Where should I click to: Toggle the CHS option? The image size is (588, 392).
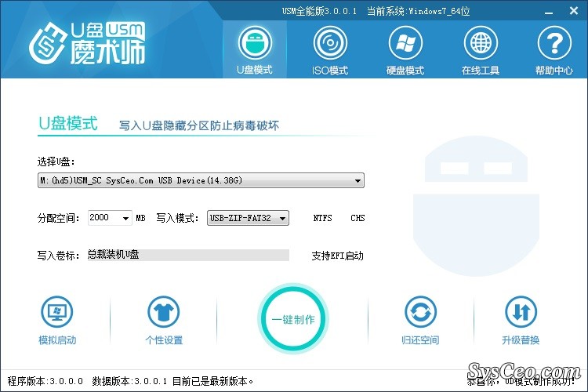358,218
